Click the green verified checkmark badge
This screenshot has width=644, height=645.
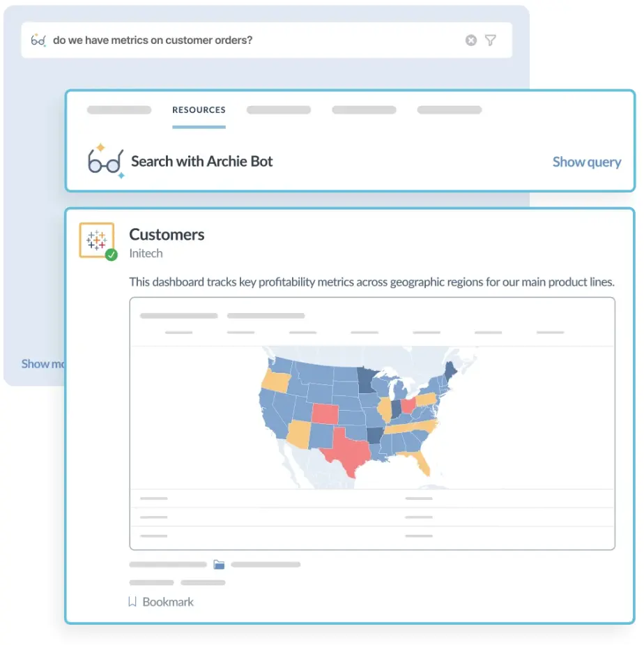pos(111,255)
